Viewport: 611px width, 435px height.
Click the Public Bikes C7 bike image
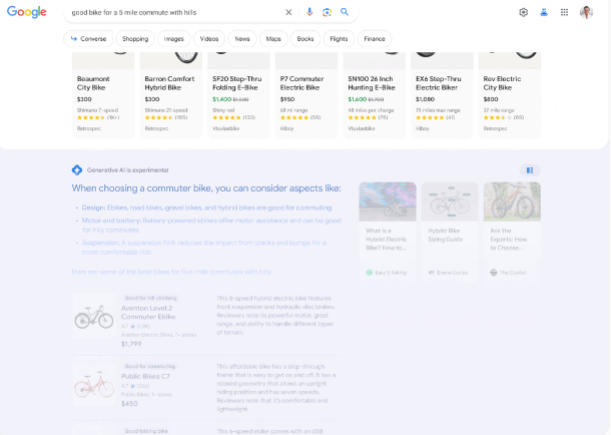pos(94,385)
